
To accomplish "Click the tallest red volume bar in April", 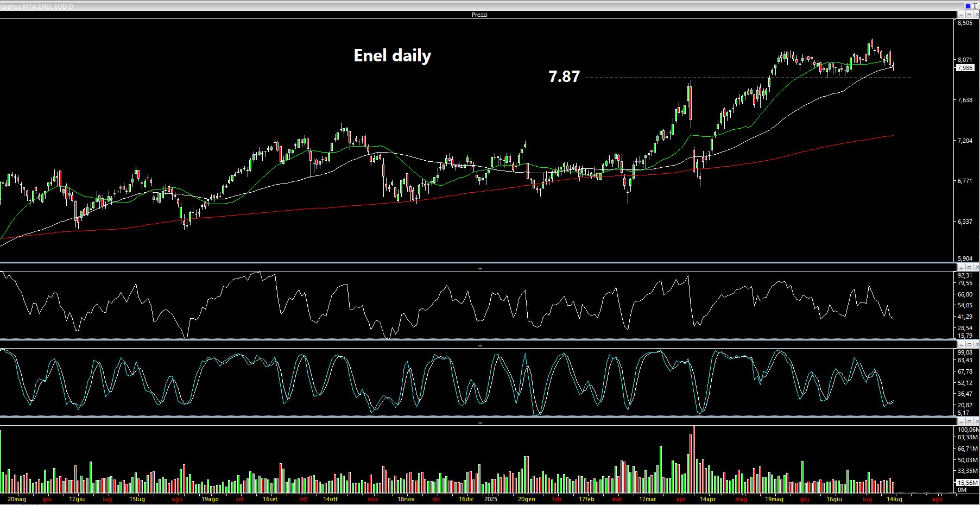I will point(694,459).
